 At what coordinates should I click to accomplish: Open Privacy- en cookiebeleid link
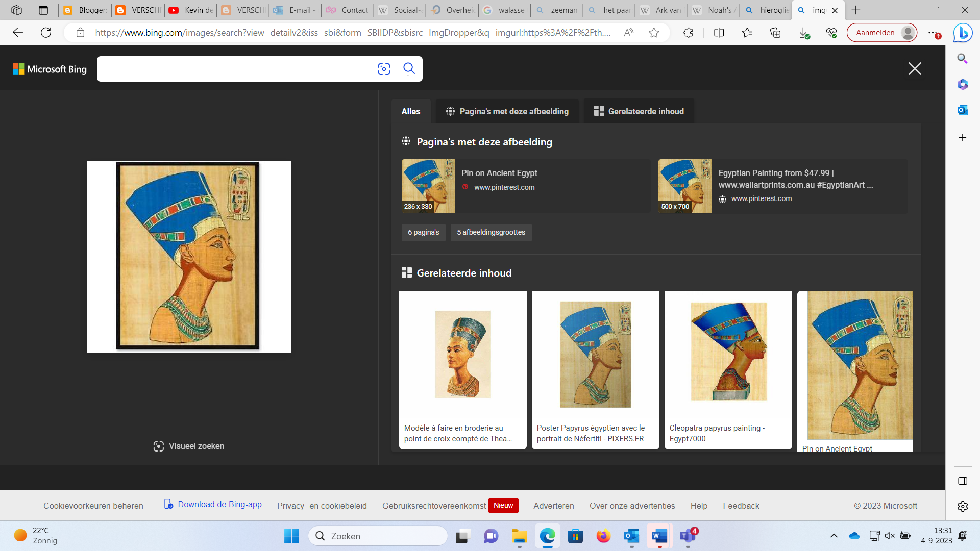322,506
